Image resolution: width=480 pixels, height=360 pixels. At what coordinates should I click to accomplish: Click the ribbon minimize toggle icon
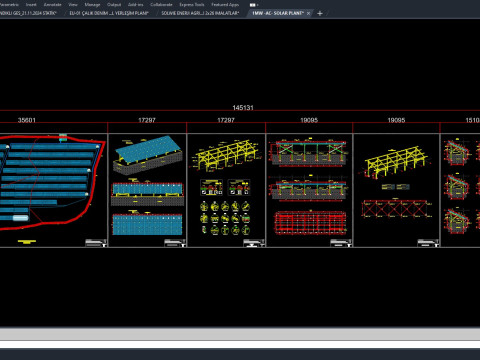pos(253,5)
